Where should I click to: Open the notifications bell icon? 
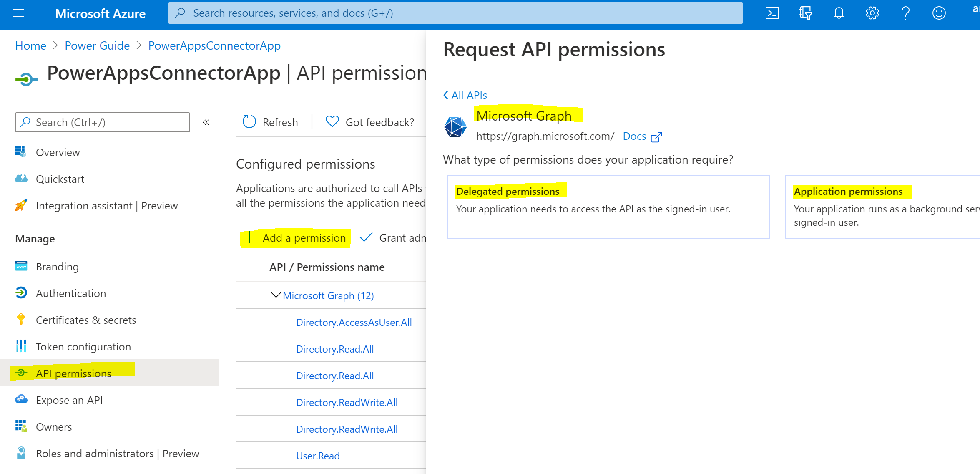[839, 13]
